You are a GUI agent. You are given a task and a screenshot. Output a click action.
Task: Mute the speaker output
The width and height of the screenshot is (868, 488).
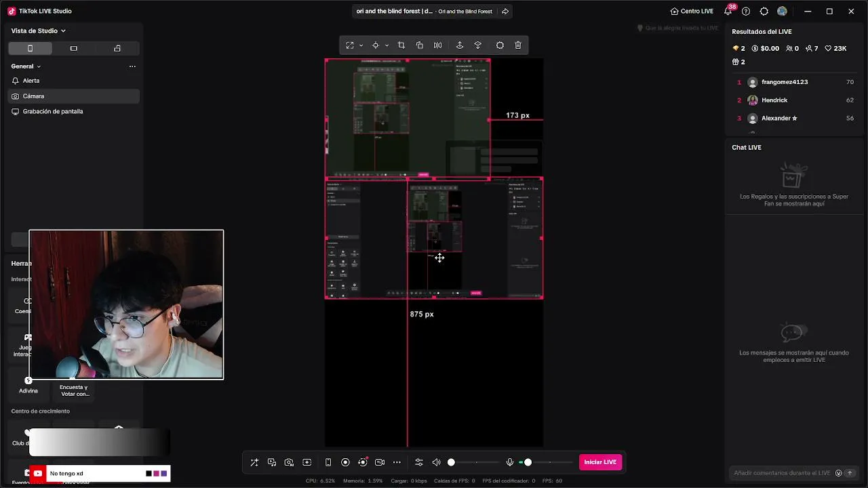pos(436,462)
